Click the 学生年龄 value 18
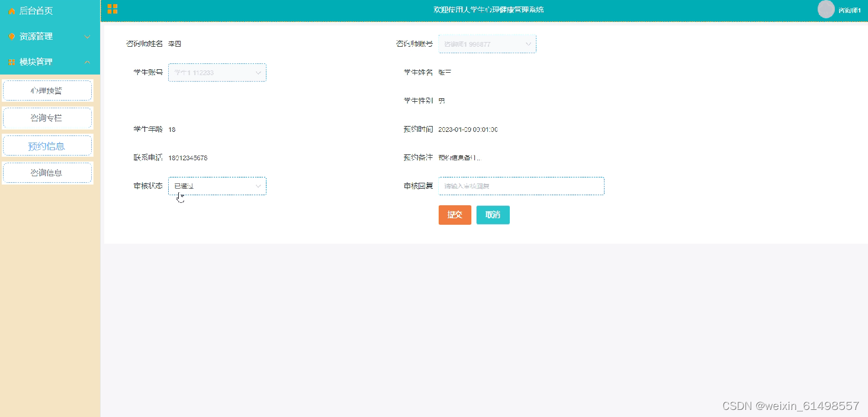 (172, 129)
